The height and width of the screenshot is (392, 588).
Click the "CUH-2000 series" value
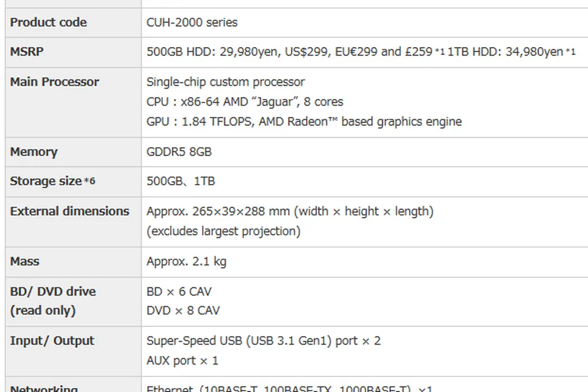(x=192, y=22)
